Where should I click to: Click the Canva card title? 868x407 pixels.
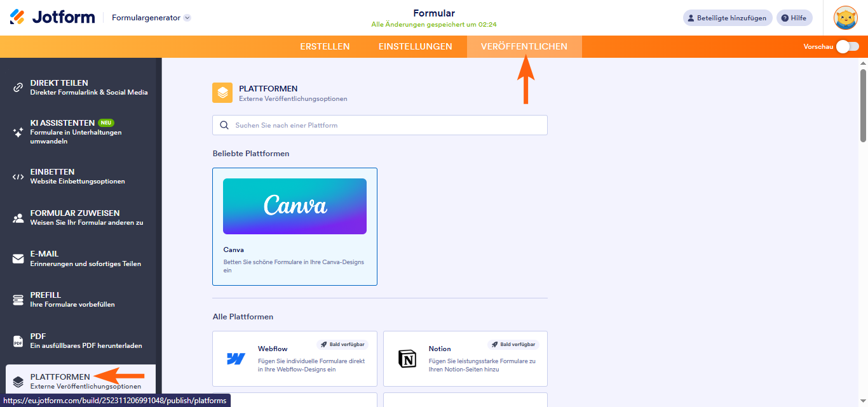(x=233, y=250)
